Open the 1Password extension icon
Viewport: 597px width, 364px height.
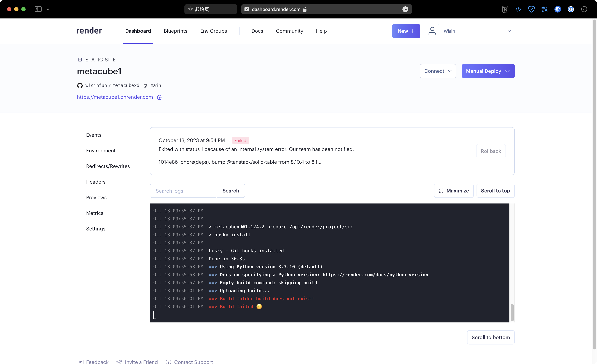pyautogui.click(x=571, y=9)
